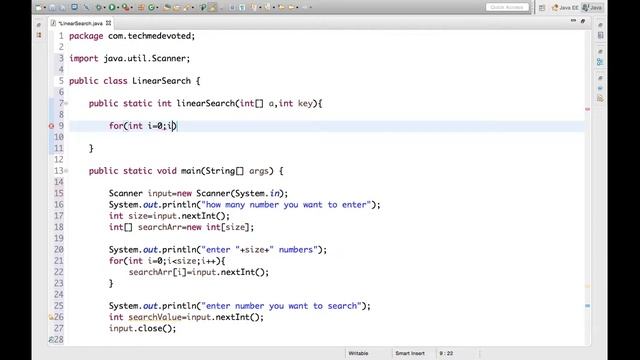Open the Package Explorer icon in left trim
This screenshot has height=360, width=640.
(39, 36)
